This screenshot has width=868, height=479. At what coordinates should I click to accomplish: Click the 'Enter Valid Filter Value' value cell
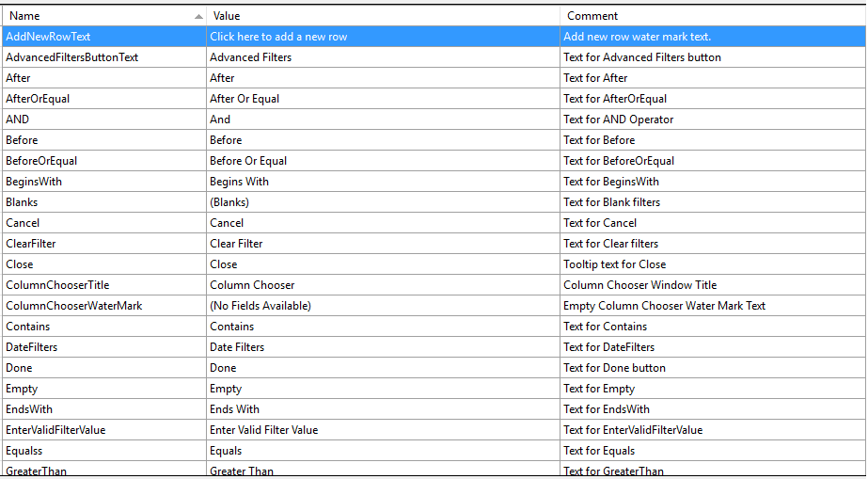(x=264, y=430)
